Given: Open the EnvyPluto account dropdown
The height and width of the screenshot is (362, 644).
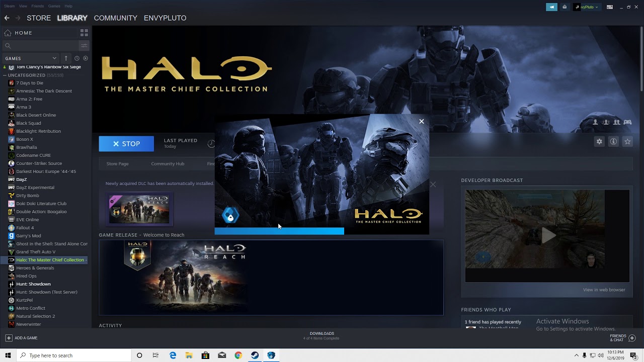Looking at the screenshot, I should pyautogui.click(x=587, y=7).
